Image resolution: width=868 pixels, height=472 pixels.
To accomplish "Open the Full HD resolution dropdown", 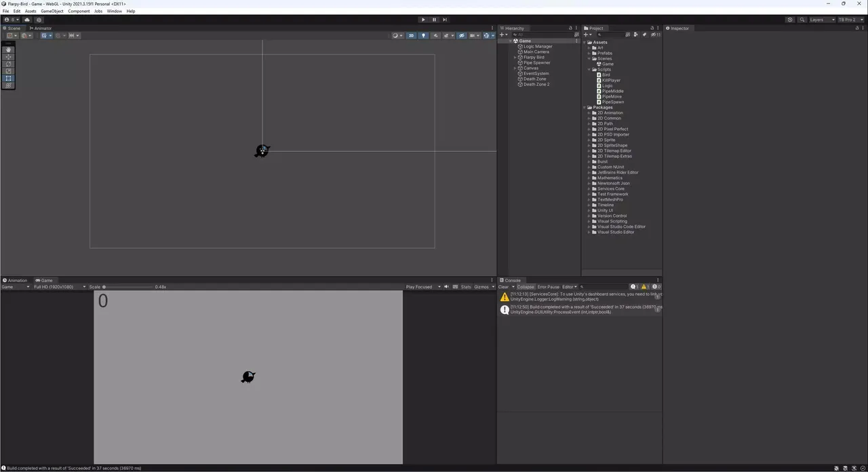I will click(60, 287).
